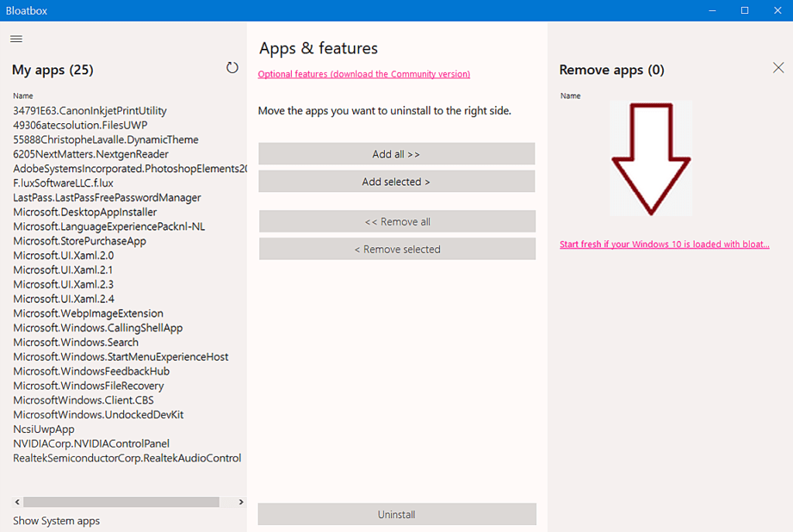793x532 pixels.
Task: Select Microsoft.DesktopAppInstaller
Action: [85, 212]
